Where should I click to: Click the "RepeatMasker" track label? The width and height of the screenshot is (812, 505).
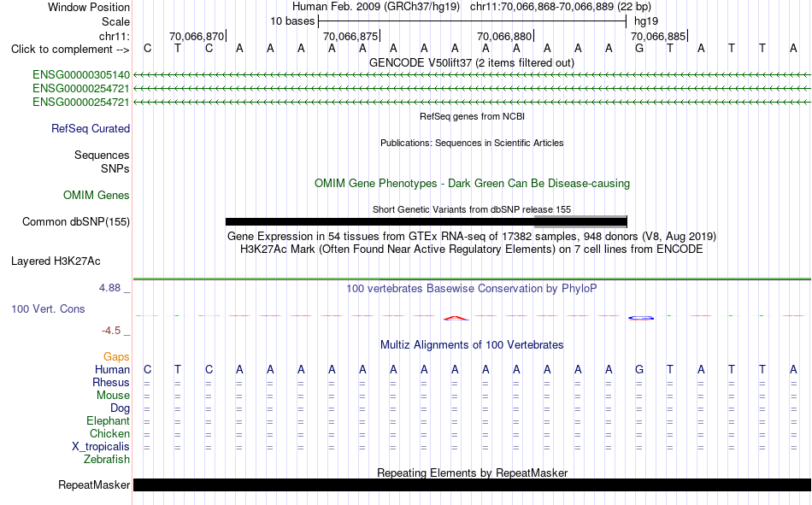(x=94, y=484)
